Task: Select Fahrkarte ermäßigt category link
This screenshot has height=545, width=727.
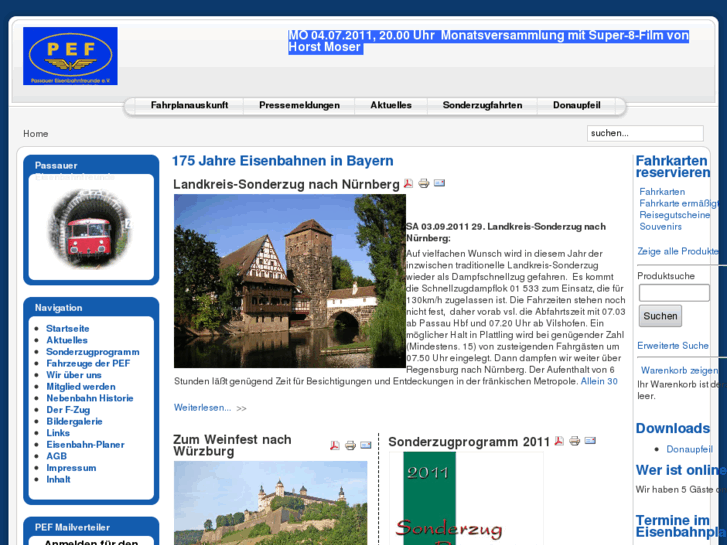Action: 679,203
